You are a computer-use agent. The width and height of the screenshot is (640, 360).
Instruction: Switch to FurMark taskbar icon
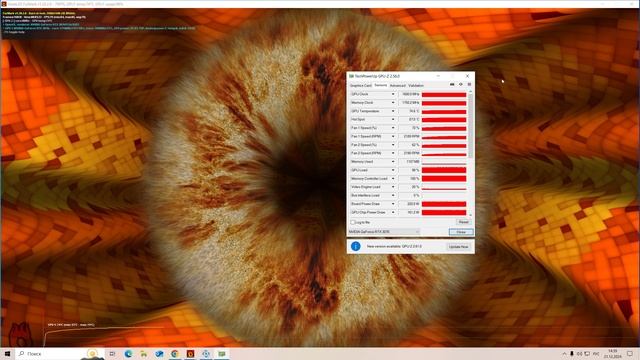coord(190,353)
